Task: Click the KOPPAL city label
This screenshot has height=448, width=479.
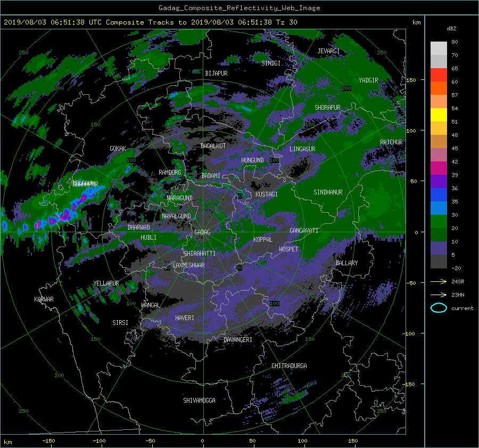Action: 263,239
